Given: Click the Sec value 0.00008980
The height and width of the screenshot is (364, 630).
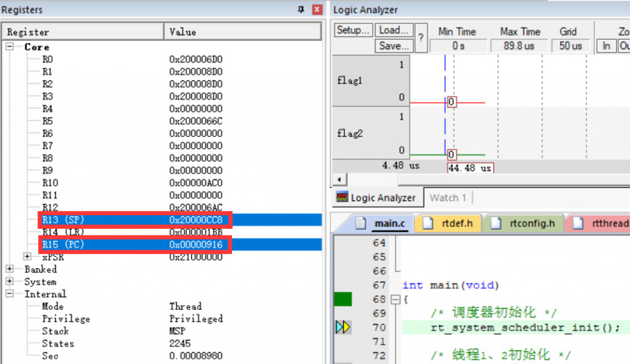Looking at the screenshot, I should (196, 356).
